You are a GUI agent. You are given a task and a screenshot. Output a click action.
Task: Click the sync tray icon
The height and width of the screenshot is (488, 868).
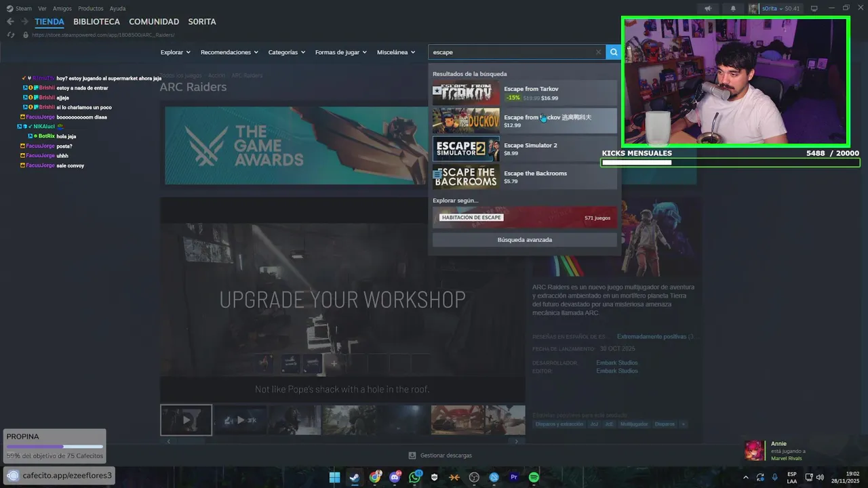click(x=760, y=477)
